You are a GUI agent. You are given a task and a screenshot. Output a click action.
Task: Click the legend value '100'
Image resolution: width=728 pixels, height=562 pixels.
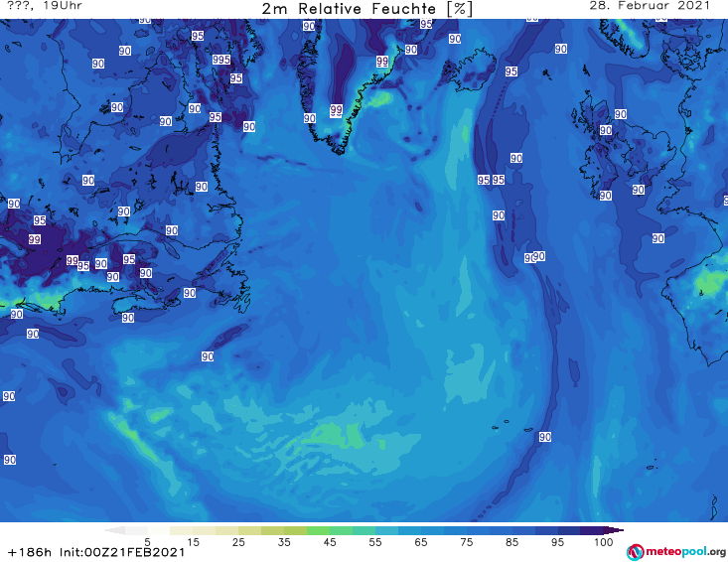click(604, 542)
